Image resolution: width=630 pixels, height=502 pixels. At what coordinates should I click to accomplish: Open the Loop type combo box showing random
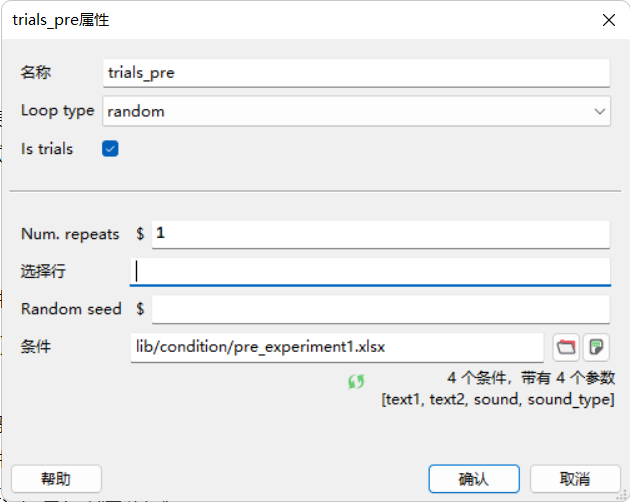pos(356,111)
